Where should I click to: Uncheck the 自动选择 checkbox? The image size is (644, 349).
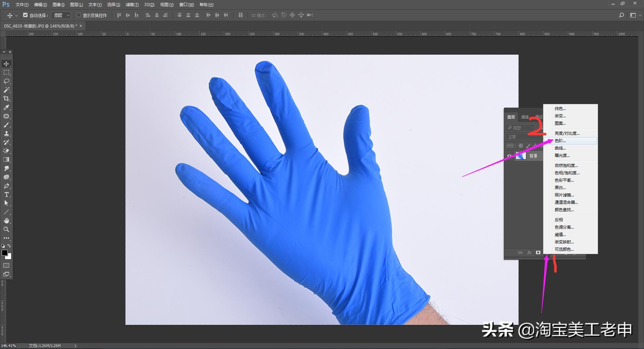[25, 15]
